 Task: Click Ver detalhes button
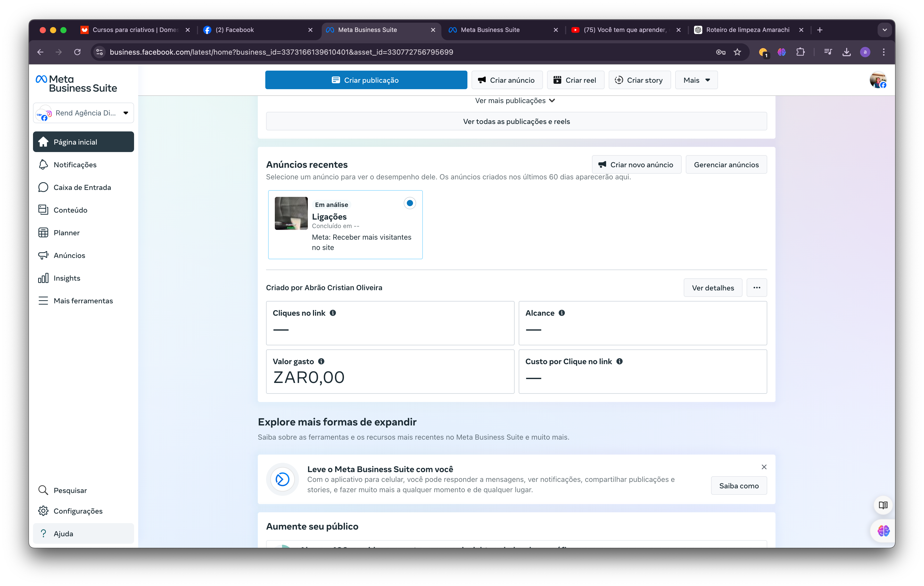713,288
